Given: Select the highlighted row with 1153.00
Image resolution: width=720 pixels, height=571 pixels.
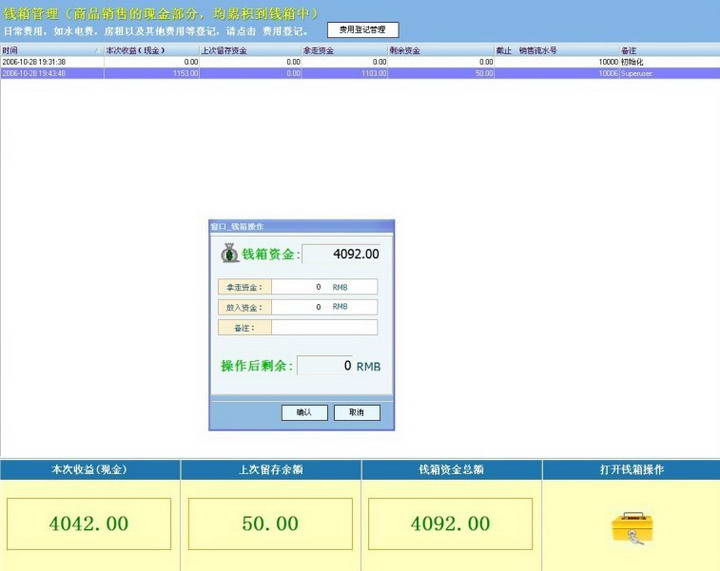Looking at the screenshot, I should 360,73.
